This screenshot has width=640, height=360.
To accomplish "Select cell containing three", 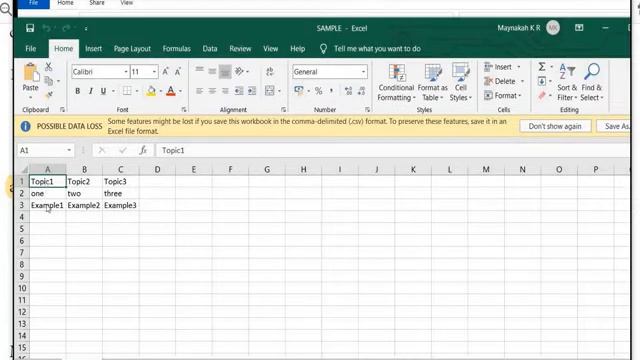I will [120, 193].
